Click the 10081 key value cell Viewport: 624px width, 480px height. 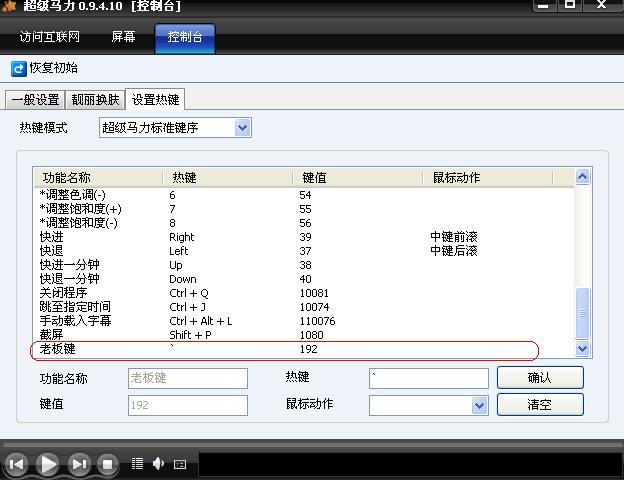(x=314, y=293)
